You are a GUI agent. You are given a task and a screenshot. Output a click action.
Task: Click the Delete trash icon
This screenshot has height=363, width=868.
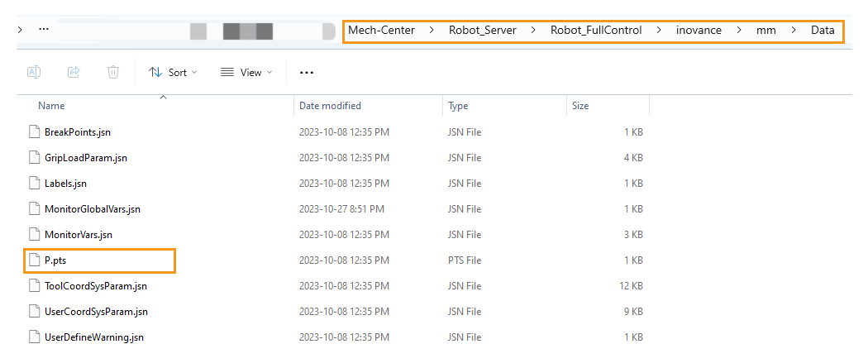pyautogui.click(x=113, y=73)
